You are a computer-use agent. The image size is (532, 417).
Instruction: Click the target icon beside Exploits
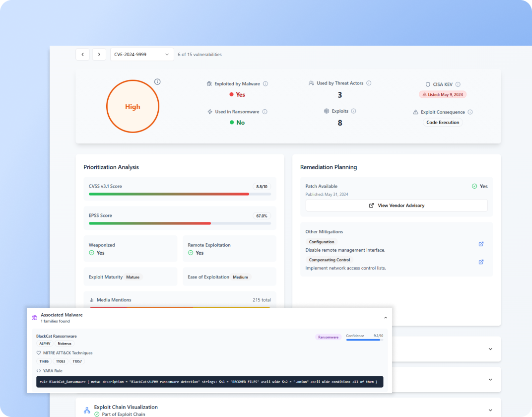327,111
